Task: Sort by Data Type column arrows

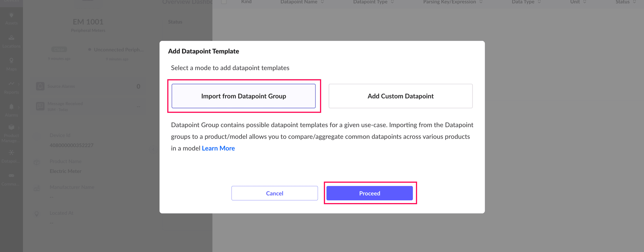Action: [539, 2]
